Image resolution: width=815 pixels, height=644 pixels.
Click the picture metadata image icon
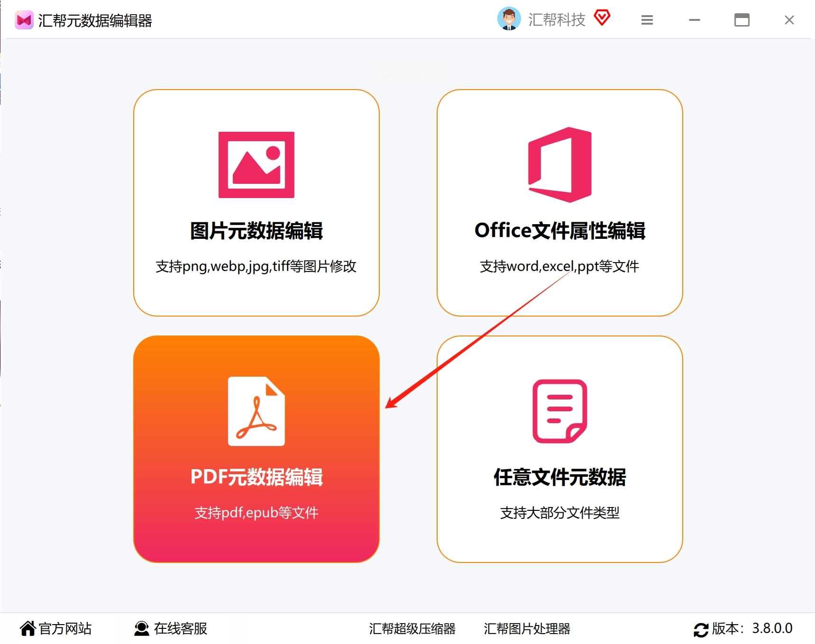256,164
